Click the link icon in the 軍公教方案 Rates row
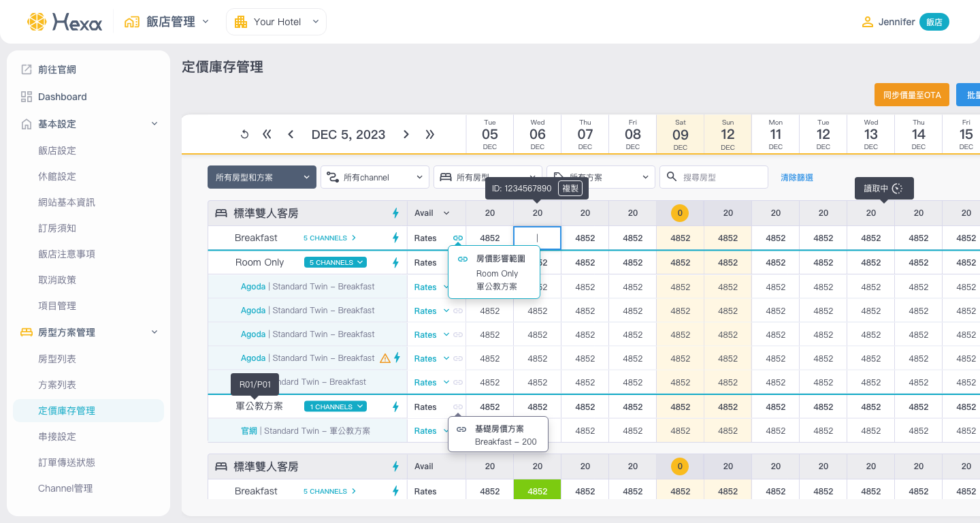The image size is (980, 523). coord(458,407)
